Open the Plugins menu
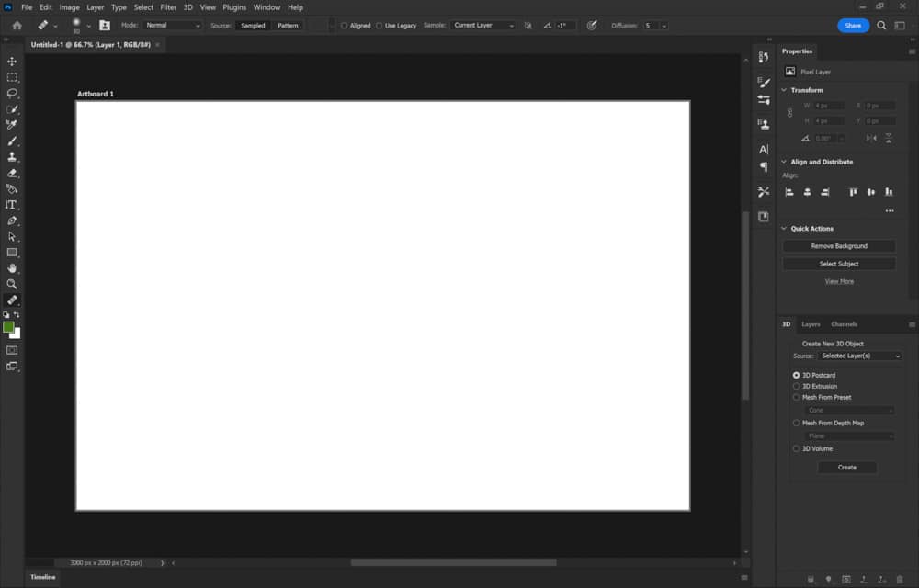 click(234, 7)
